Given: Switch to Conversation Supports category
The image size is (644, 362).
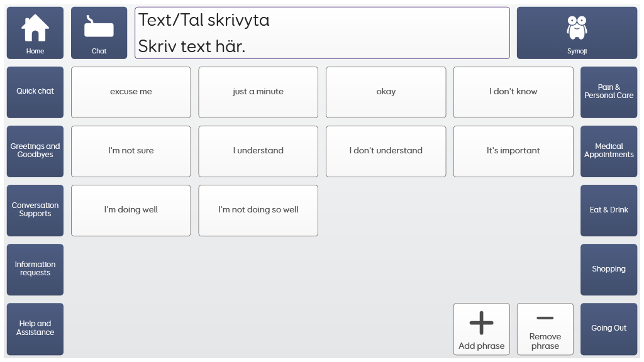Looking at the screenshot, I should 35,210.
